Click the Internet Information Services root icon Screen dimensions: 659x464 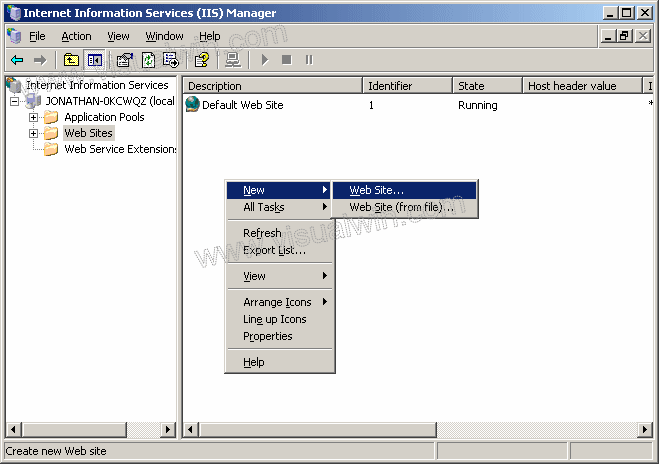click(x=14, y=85)
